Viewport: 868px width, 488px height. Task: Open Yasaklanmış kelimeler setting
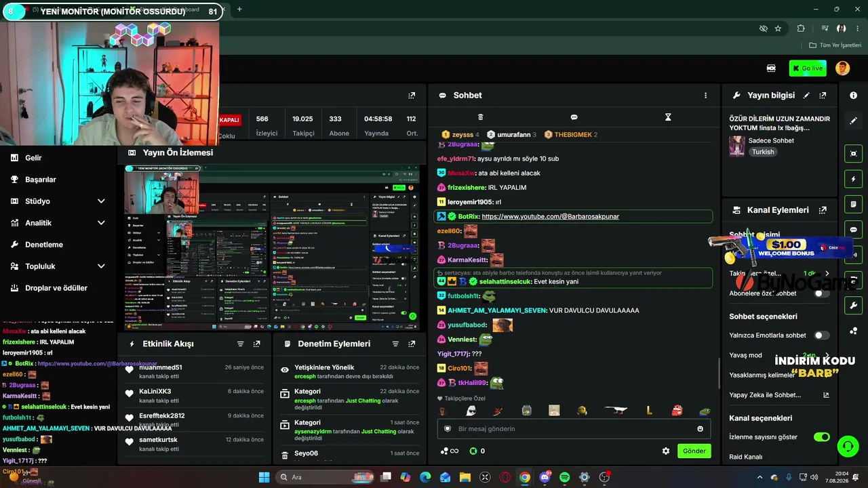[x=762, y=375]
